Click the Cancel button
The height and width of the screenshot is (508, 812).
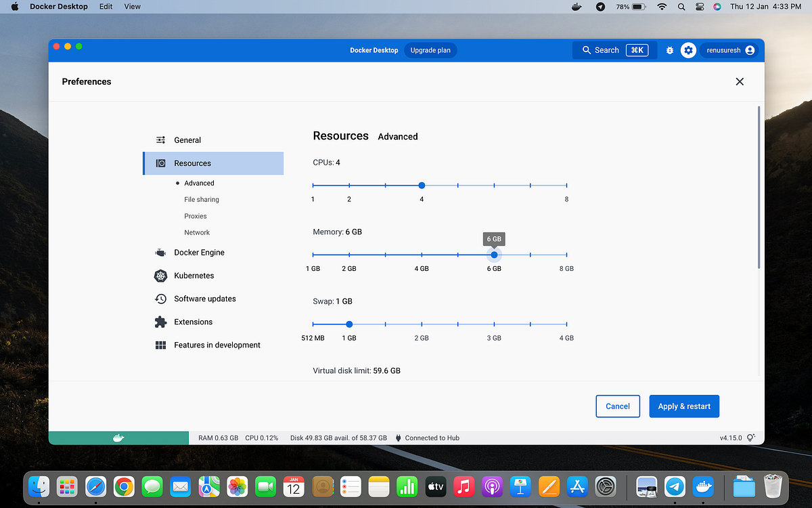618,406
